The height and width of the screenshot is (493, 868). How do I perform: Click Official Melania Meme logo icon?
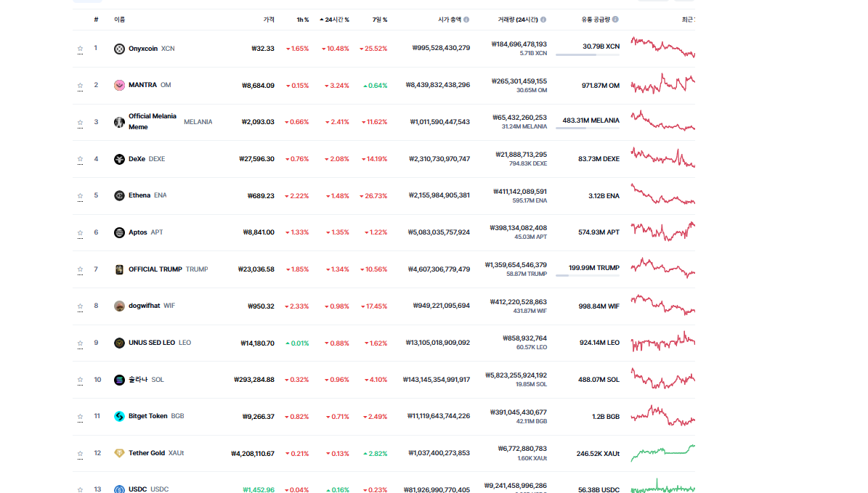point(119,122)
